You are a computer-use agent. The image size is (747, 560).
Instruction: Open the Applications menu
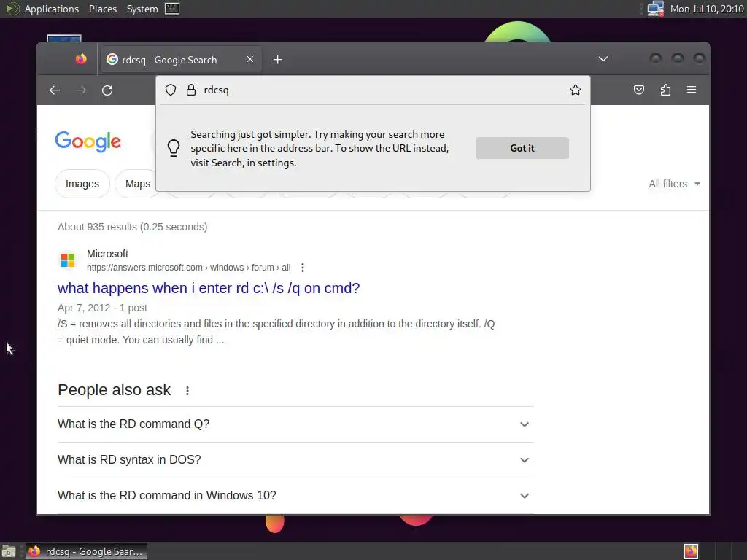click(x=52, y=9)
